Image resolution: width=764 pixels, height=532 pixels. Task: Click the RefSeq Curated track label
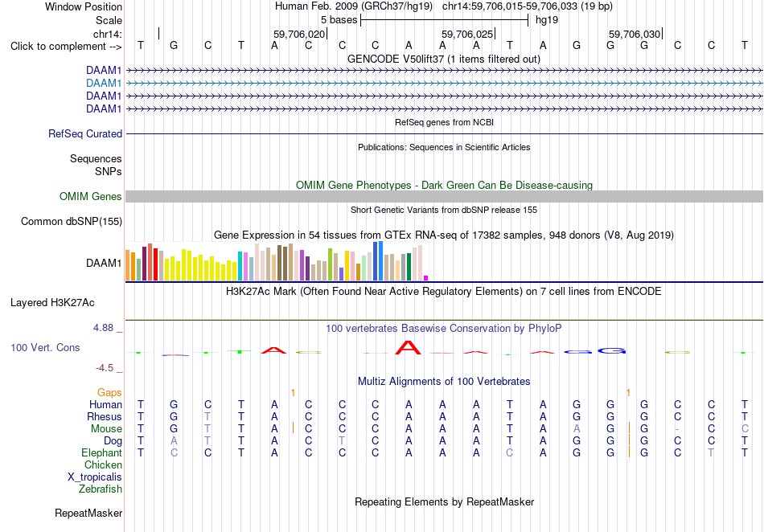click(84, 134)
